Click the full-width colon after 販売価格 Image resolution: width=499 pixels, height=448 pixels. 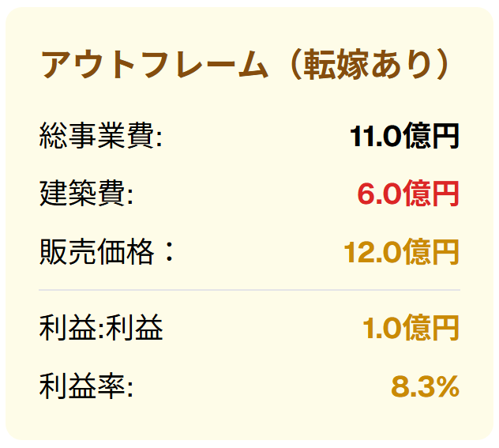pyautogui.click(x=167, y=252)
